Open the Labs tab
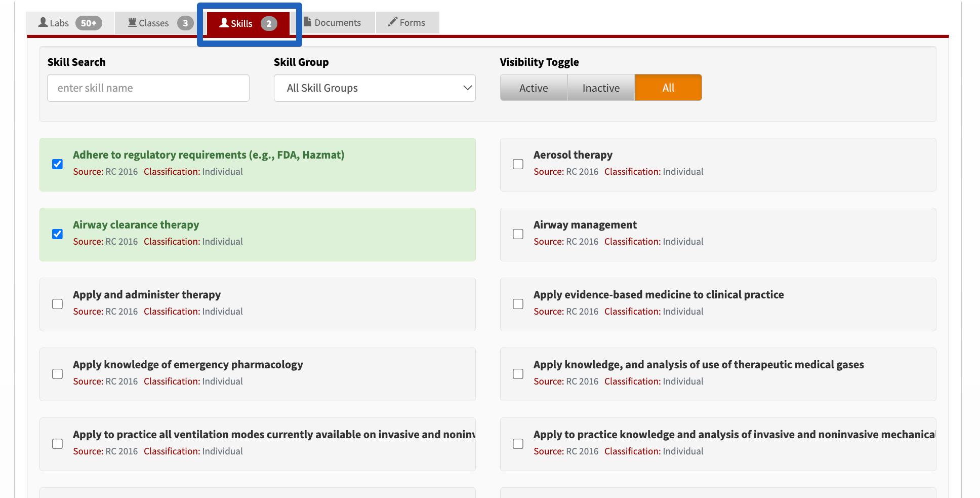The width and height of the screenshot is (980, 498). [70, 23]
